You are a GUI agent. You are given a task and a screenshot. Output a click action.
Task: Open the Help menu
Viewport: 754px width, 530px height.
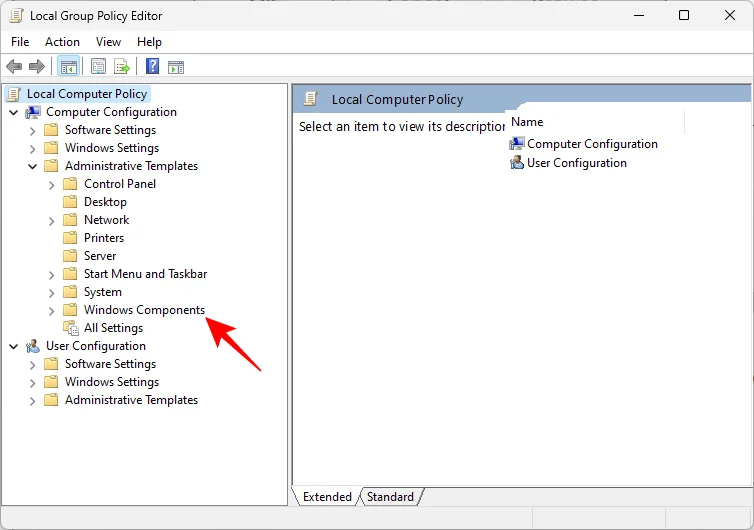pyautogui.click(x=149, y=42)
